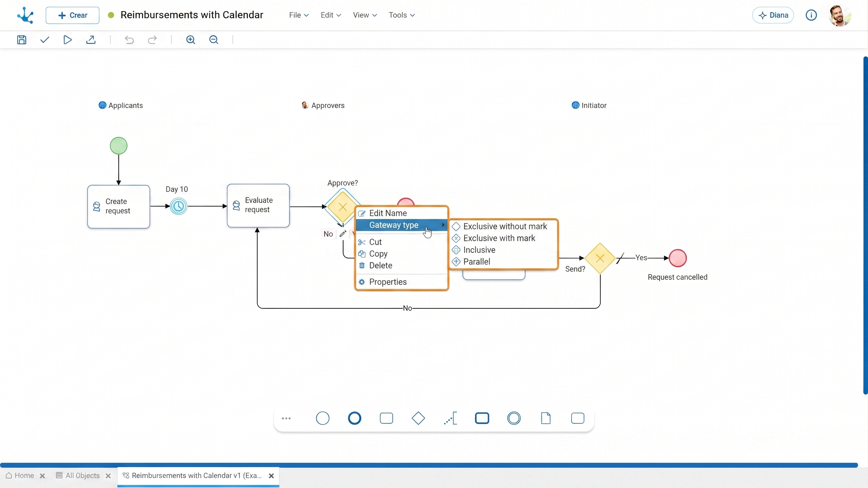
Task: Click the export/publish arrow icon
Action: pos(91,40)
